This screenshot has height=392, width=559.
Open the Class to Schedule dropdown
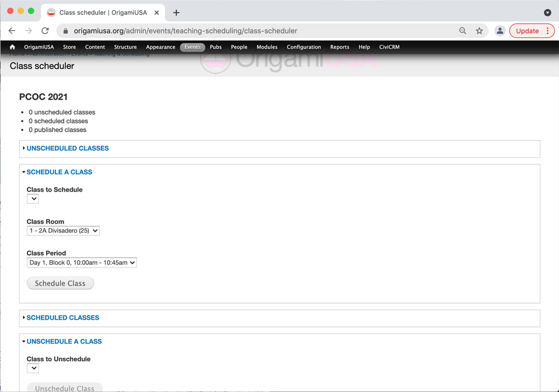click(33, 199)
